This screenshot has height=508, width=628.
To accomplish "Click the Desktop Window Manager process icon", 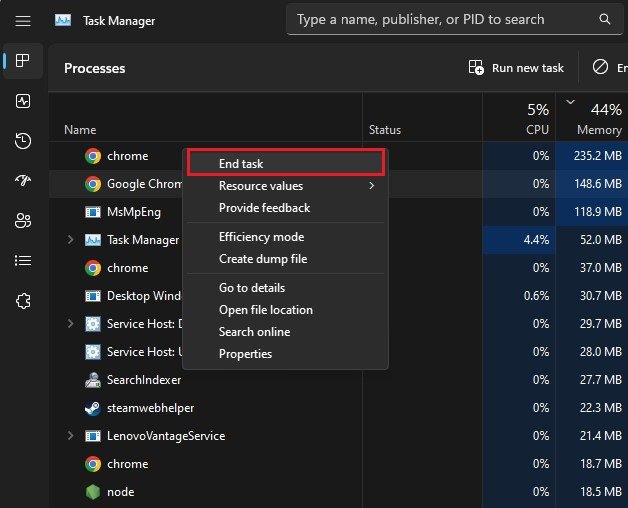I will pos(93,296).
